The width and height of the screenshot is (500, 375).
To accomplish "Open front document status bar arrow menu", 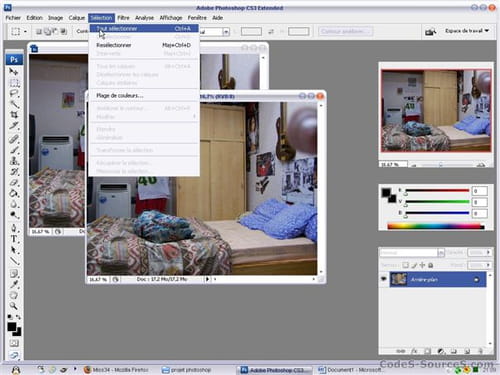I will pyautogui.click(x=207, y=279).
